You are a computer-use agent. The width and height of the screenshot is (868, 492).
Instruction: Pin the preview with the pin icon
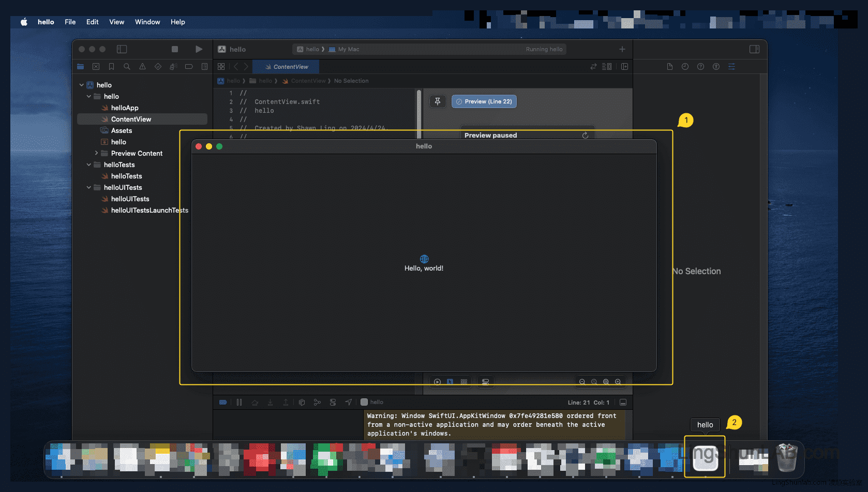click(x=438, y=101)
